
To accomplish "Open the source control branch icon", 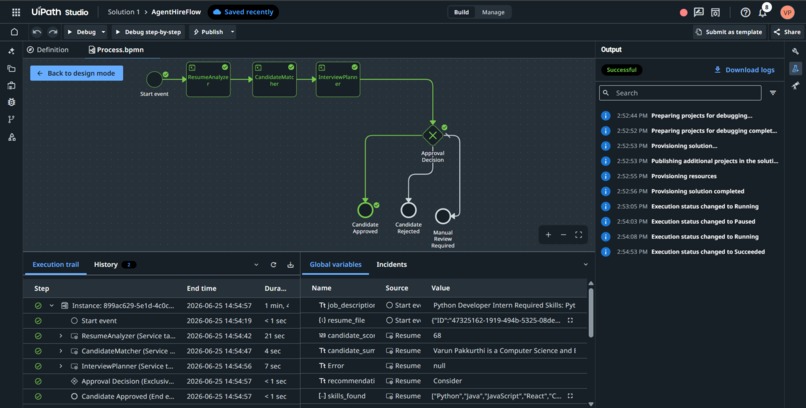I will pyautogui.click(x=11, y=120).
